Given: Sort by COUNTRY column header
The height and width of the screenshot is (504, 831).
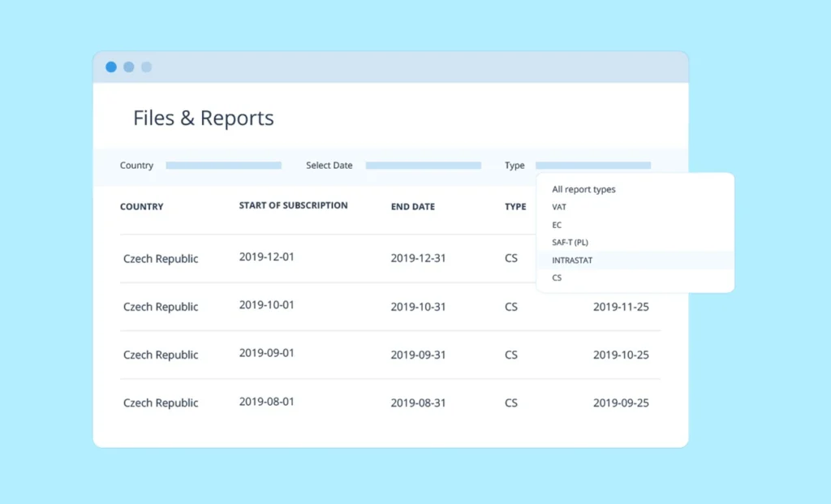Looking at the screenshot, I should pos(141,207).
